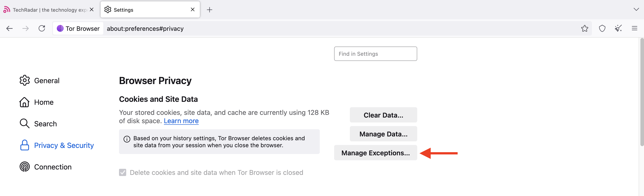The width and height of the screenshot is (644, 196).
Task: Click the Find in Settings search field
Action: [x=375, y=54]
